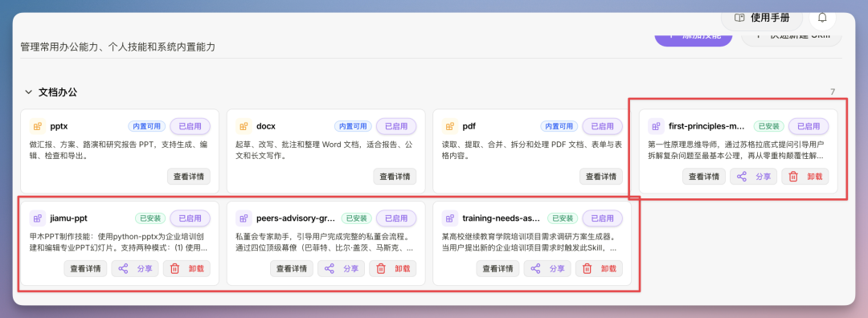Uninstall the jiamu-ppt skill via trash icon

(x=175, y=269)
